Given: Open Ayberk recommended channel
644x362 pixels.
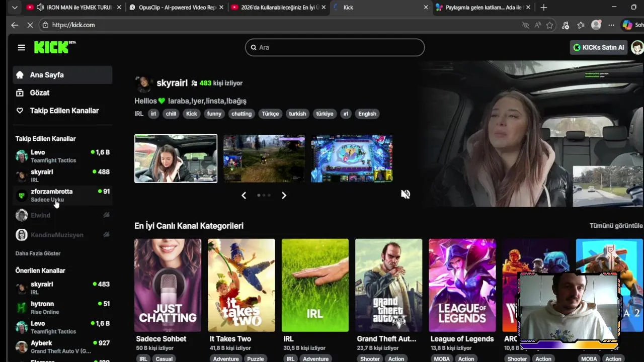Looking at the screenshot, I should pos(62,347).
